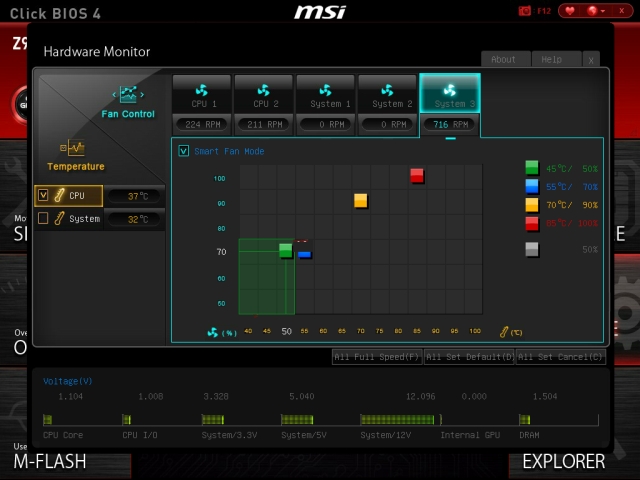Click the green 45°C / 50% legend swatch
Viewport: 640px width, 480px height.
pyautogui.click(x=532, y=168)
